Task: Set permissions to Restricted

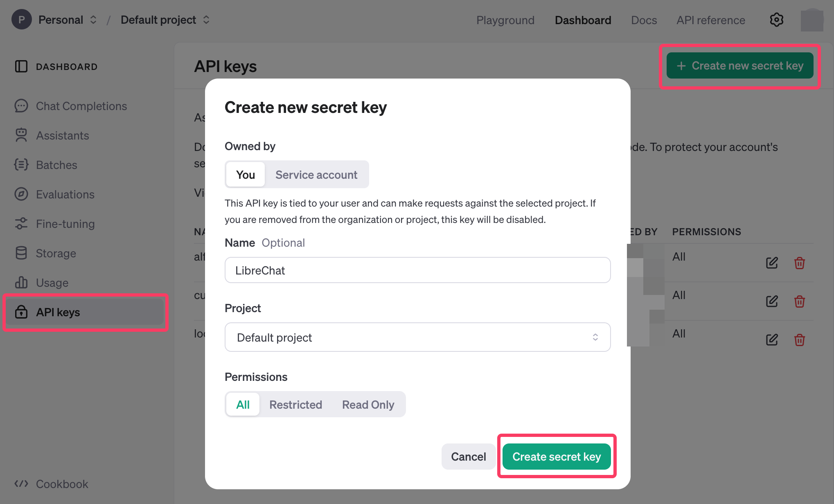Action: (x=295, y=405)
